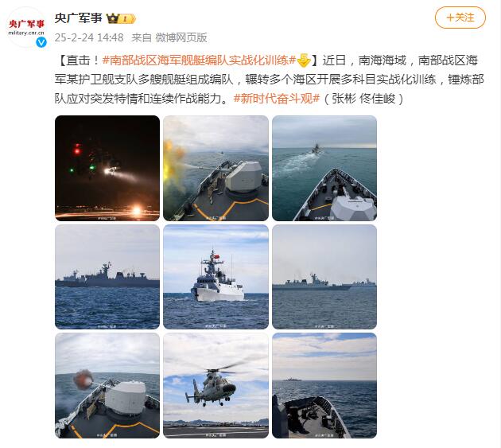
Task: Open hashtag #新时代奋斗观#
Action: pyautogui.click(x=277, y=99)
